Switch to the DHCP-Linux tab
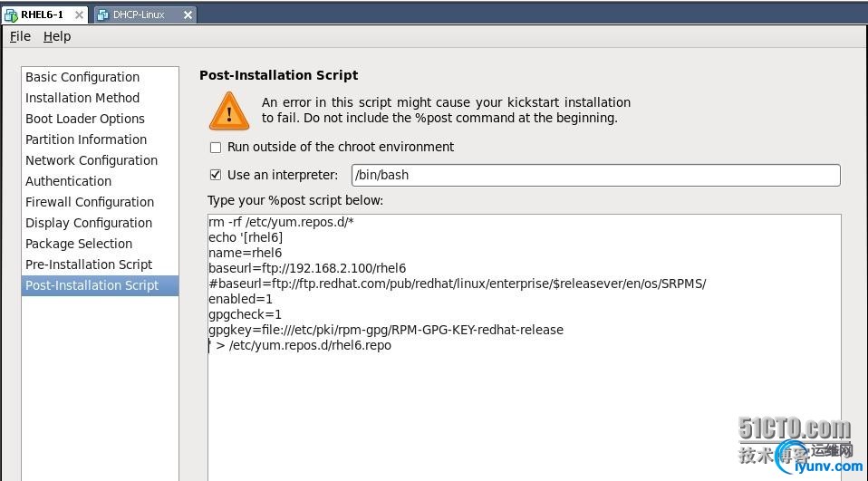This screenshot has width=868, height=481. (x=139, y=14)
